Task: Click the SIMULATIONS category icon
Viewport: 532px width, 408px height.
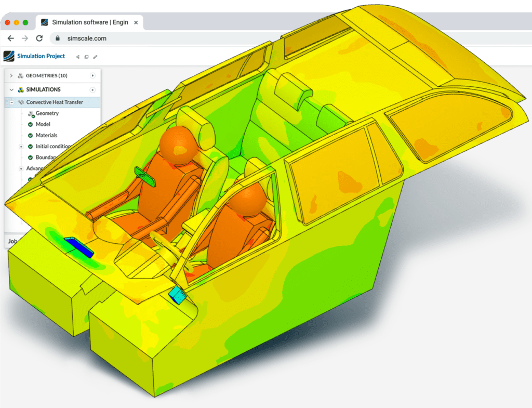Action: (21, 89)
